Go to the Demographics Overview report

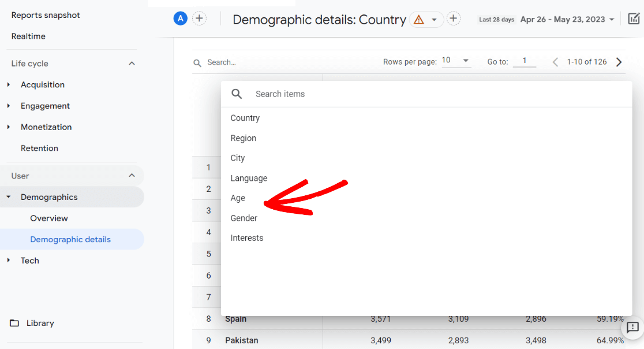pos(48,218)
